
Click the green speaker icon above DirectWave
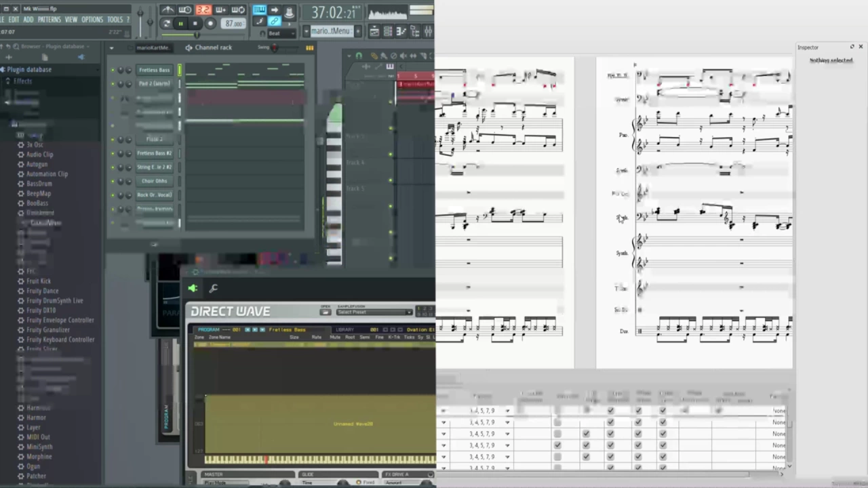[193, 289]
